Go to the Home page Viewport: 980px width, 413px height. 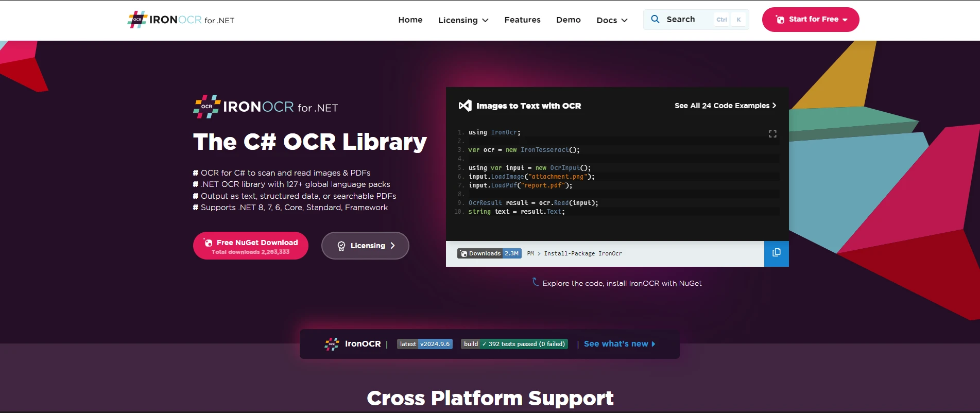pyautogui.click(x=410, y=20)
